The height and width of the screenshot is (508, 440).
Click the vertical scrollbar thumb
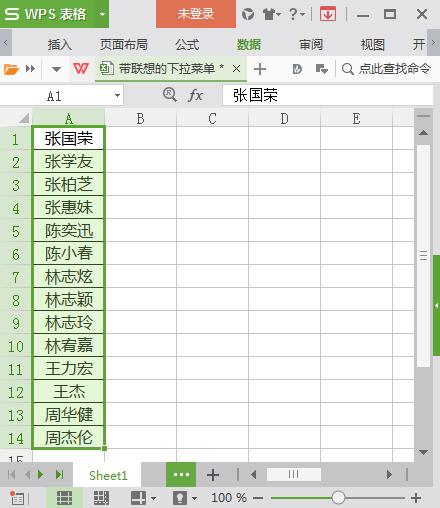(423, 256)
